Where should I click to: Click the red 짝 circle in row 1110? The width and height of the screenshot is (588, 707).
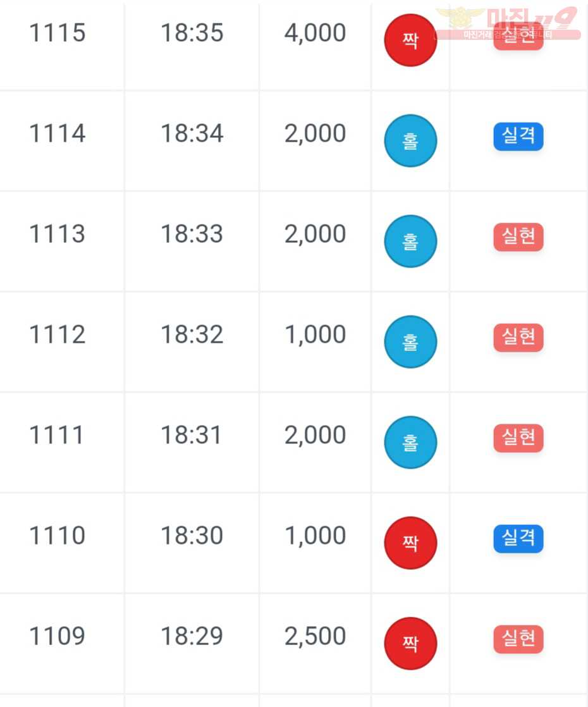coord(410,543)
